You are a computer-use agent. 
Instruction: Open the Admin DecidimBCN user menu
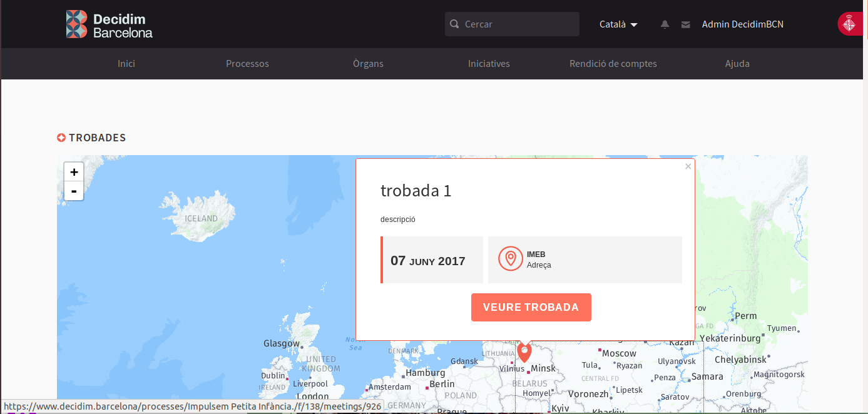click(x=742, y=24)
